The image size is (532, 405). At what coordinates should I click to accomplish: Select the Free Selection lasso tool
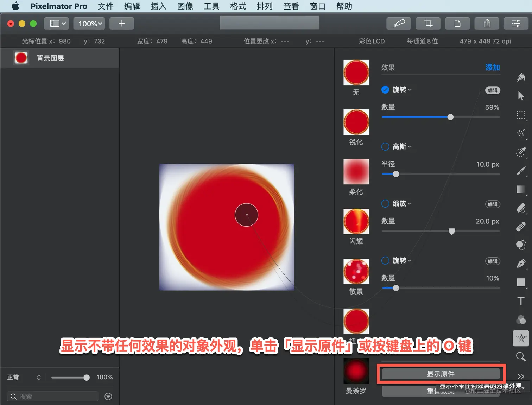(x=521, y=133)
